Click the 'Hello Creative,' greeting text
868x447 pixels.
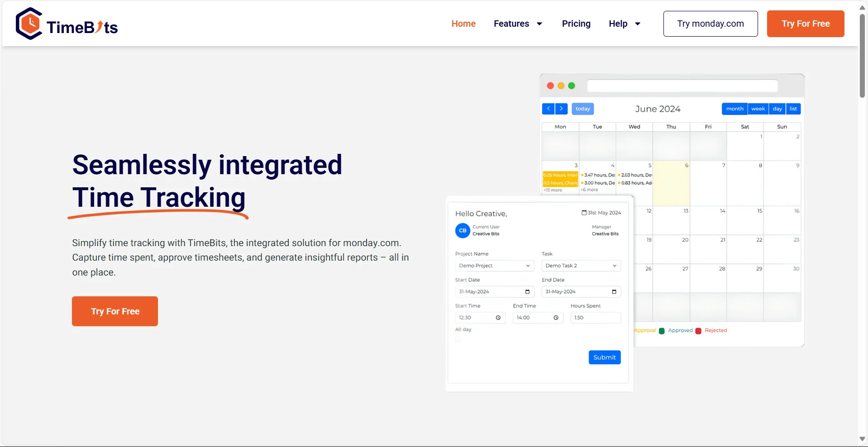(x=481, y=214)
